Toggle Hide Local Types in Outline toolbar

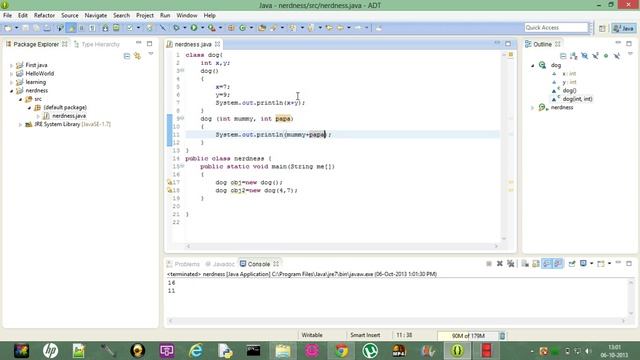click(x=617, y=56)
